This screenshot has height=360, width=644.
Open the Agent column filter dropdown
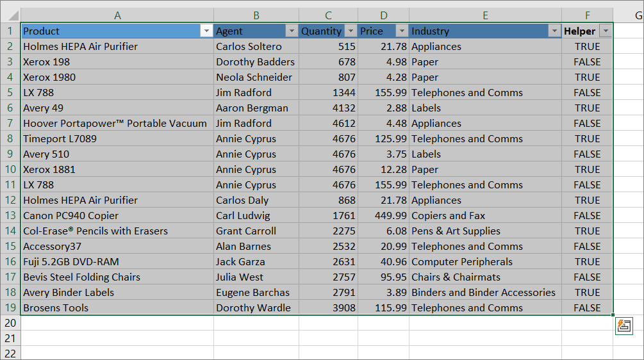292,31
